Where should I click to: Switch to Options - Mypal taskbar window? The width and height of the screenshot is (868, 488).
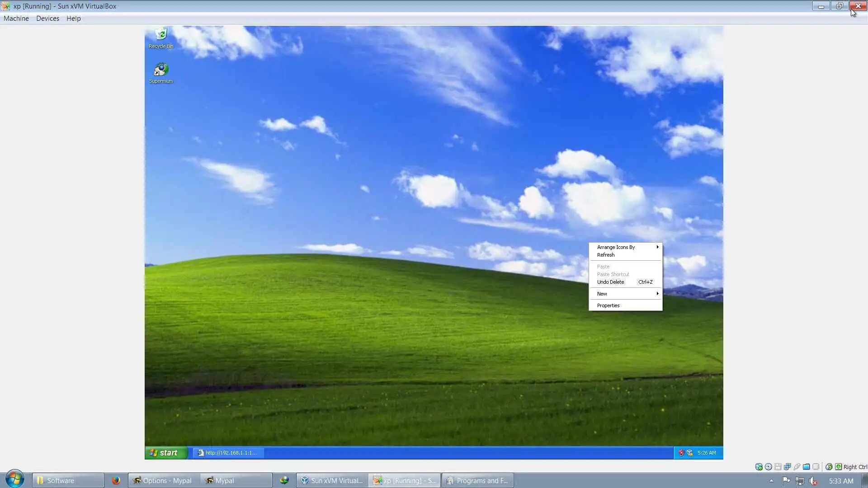click(163, 480)
